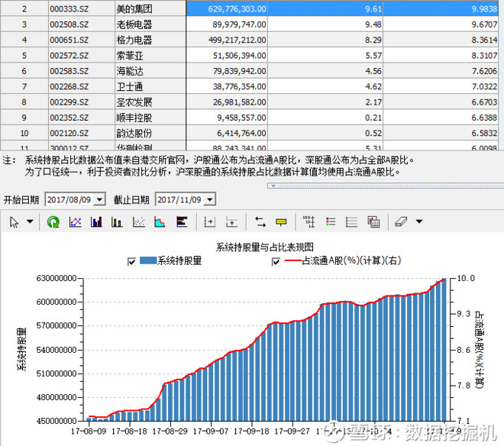Click holdings value 89,979,747.00
This screenshot has width=504, height=446.
[227, 24]
